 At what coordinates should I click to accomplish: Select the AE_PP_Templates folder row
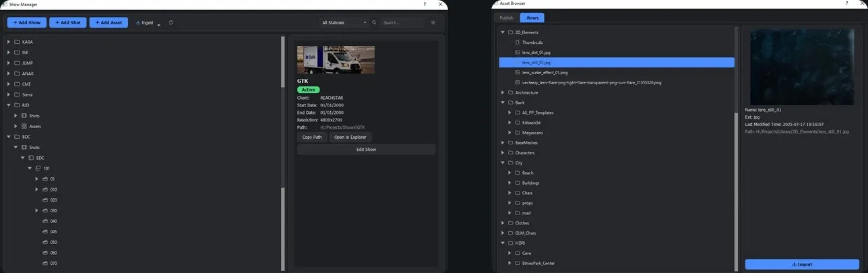point(617,113)
